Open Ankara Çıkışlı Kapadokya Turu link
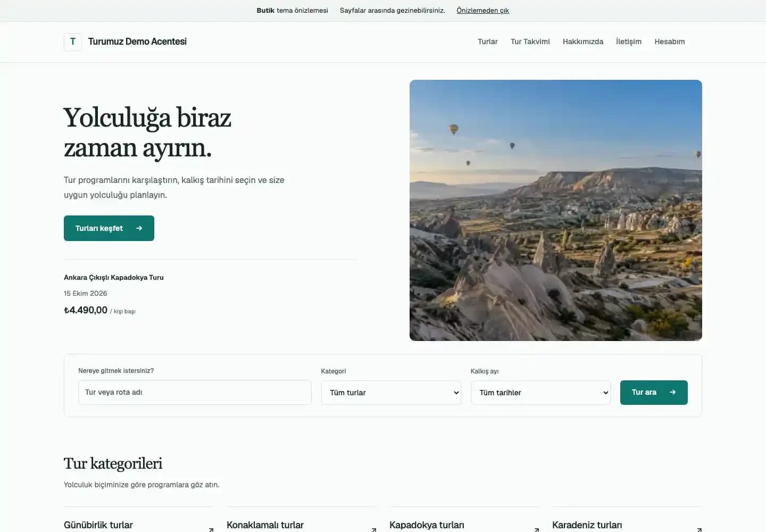This screenshot has height=532, width=766. pos(114,277)
